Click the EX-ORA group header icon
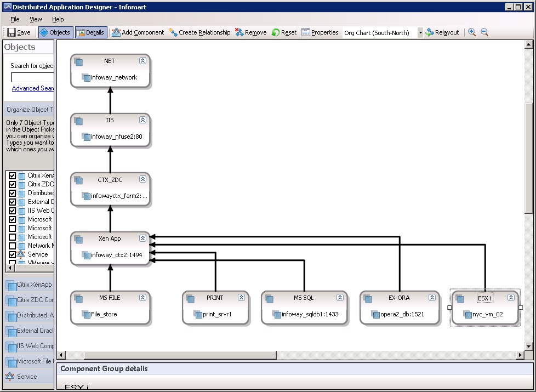 click(368, 299)
